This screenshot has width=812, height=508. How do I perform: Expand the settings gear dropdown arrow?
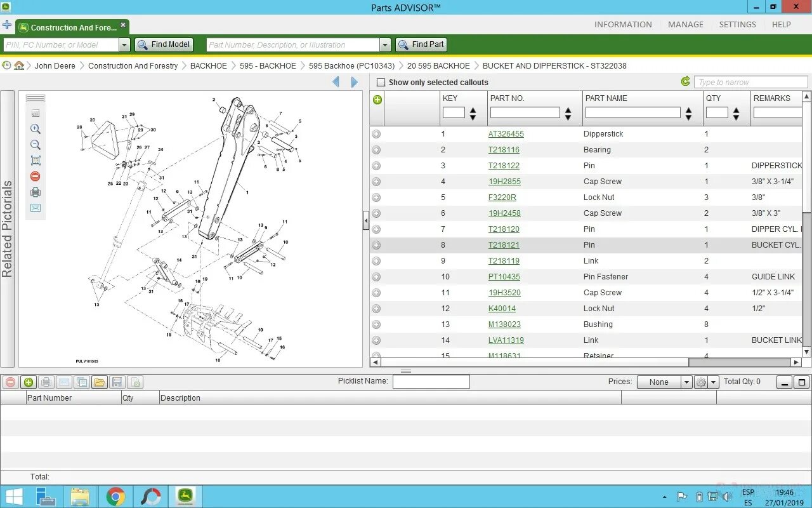(714, 382)
